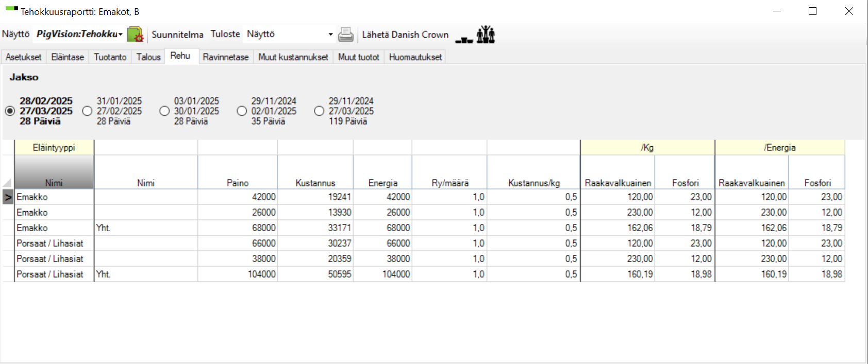Click the select-all grid corner triangle

coord(8,182)
